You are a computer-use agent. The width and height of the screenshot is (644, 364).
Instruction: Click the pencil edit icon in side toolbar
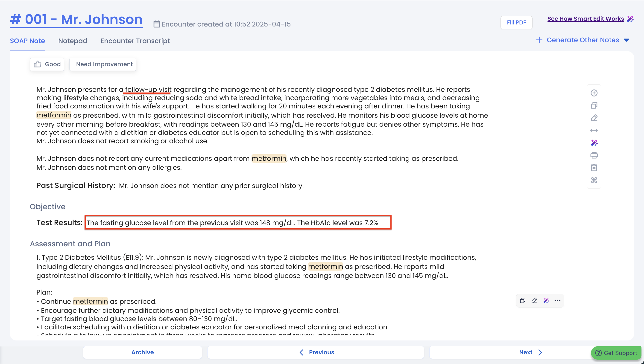click(x=594, y=118)
